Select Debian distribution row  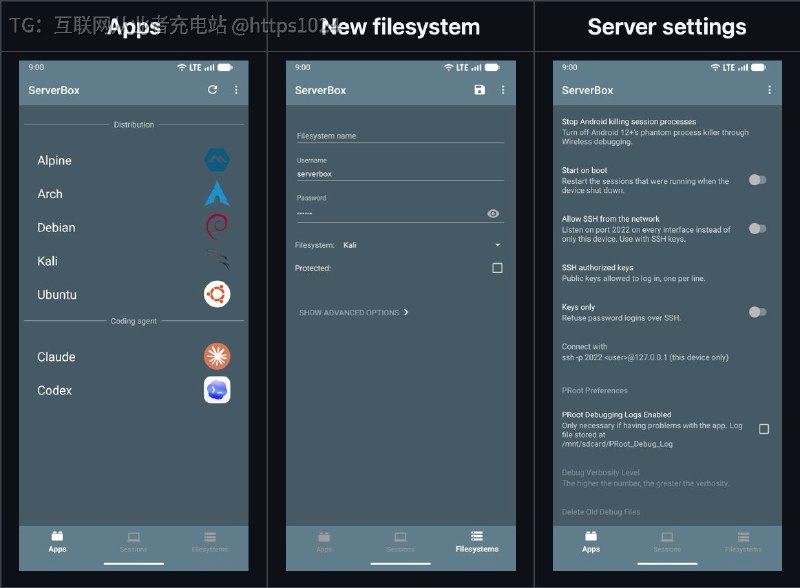pyautogui.click(x=134, y=228)
